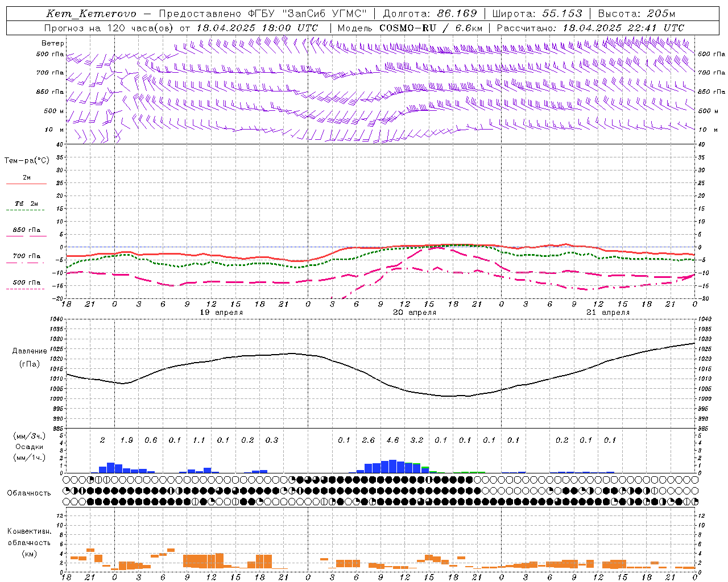Click the date label 20 апреля
The height and width of the screenshot is (582, 728).
[415, 313]
